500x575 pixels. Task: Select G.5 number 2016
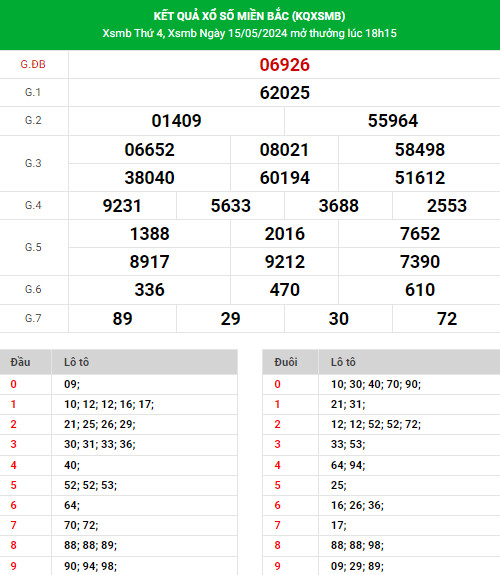(x=285, y=234)
